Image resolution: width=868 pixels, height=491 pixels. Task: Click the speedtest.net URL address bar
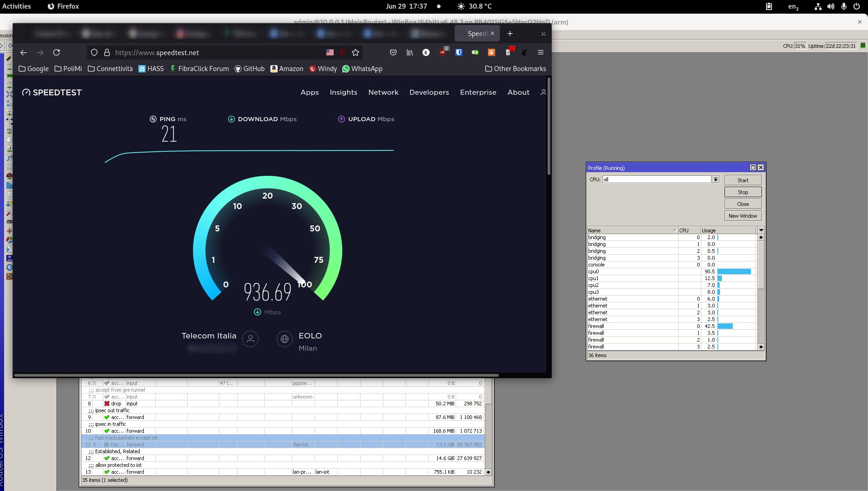click(x=214, y=52)
